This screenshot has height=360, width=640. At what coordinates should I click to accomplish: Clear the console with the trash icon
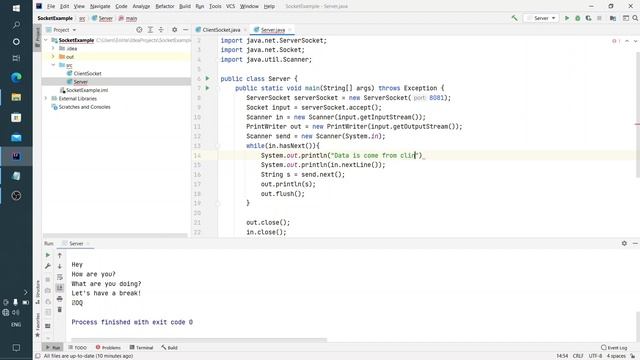tap(60, 310)
